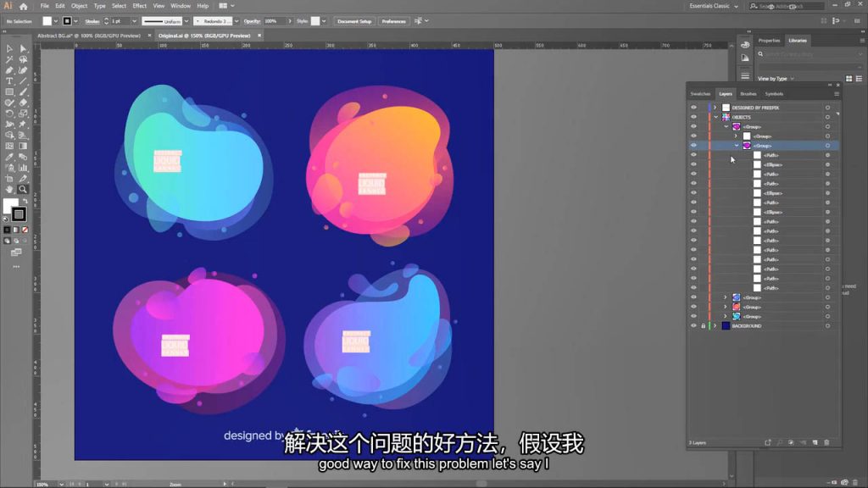
Task: Open the fill color dropdown arrow
Action: tap(55, 21)
